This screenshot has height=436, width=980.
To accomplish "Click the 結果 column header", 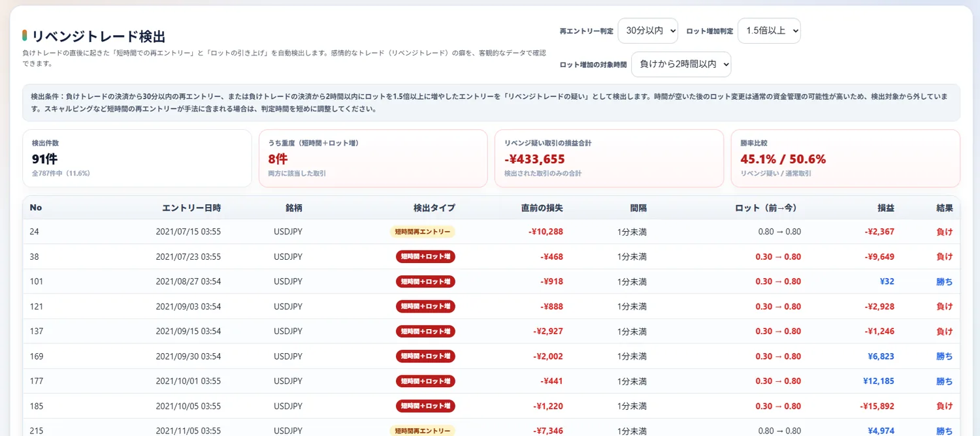I will click(945, 208).
